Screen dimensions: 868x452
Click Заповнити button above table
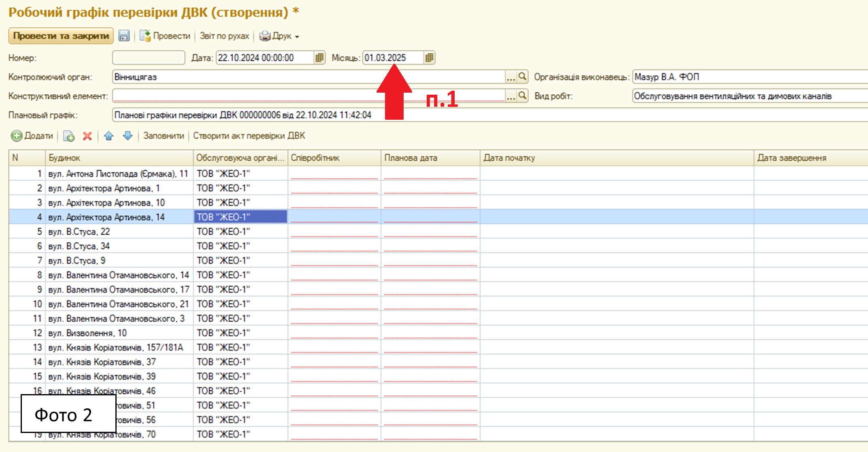coord(164,136)
